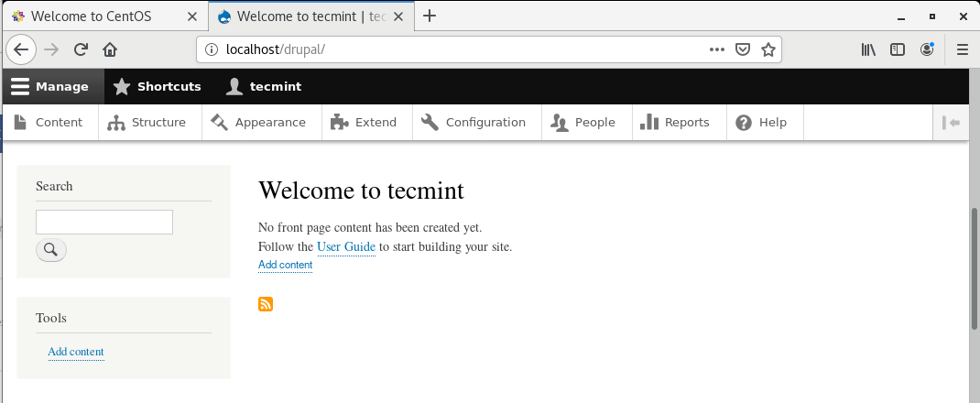The height and width of the screenshot is (403, 980).
Task: Go to the Appearance settings
Action: 261,123
